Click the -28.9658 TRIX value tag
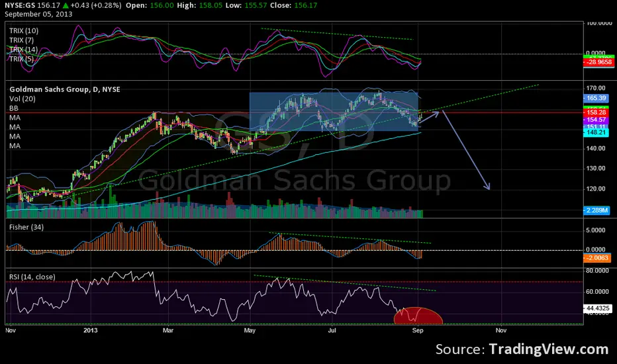The height and width of the screenshot is (364, 617). click(x=598, y=62)
